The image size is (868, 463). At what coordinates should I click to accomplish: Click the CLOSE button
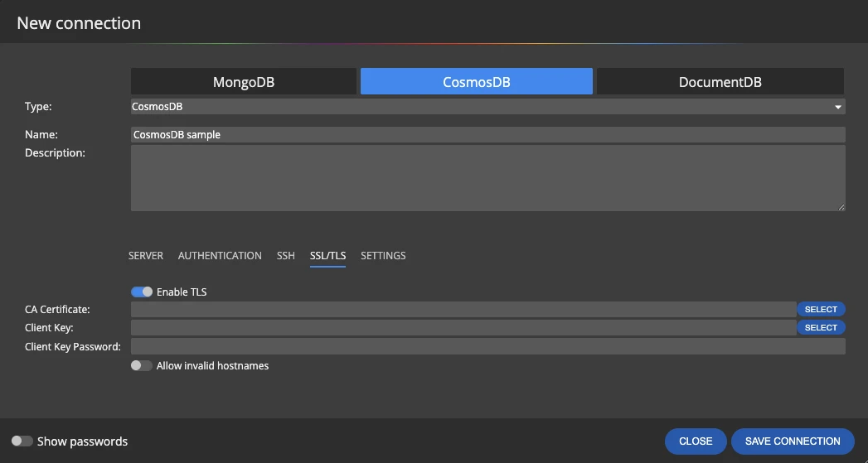click(696, 441)
